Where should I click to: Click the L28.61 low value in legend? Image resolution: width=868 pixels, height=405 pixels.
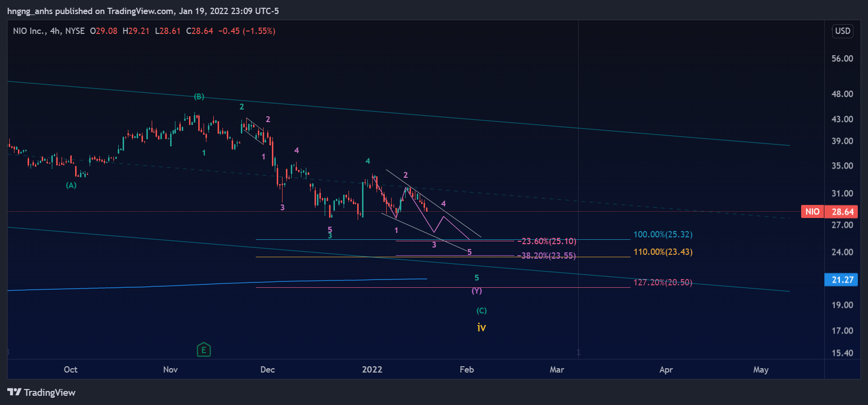(168, 31)
